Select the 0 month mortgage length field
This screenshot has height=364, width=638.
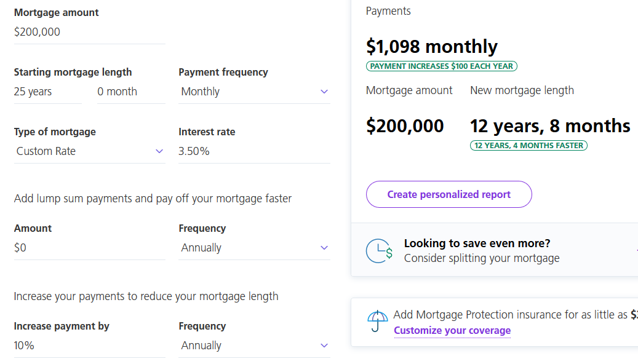click(131, 92)
